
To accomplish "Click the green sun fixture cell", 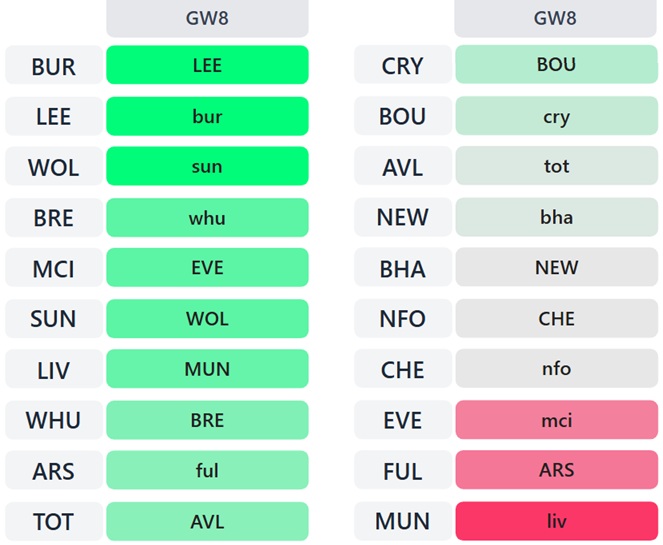I will pyautogui.click(x=207, y=167).
